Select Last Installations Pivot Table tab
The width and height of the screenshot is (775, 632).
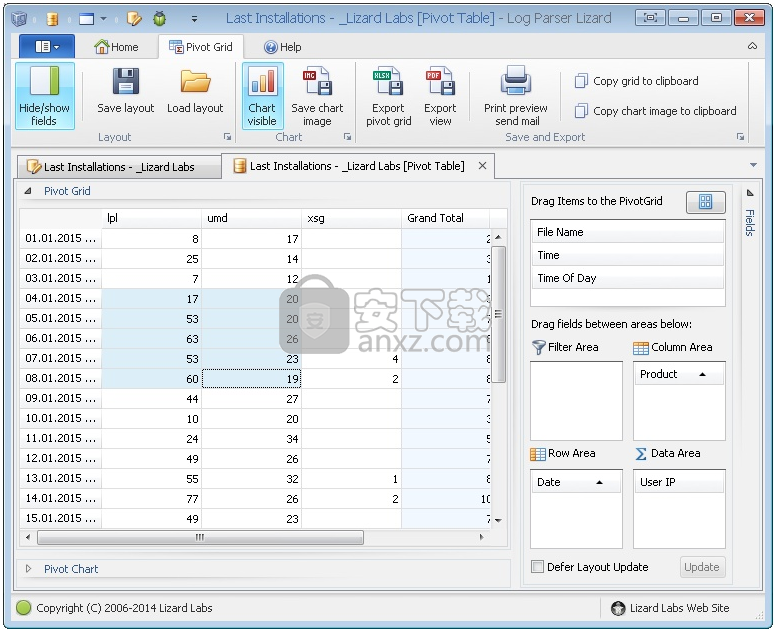tap(357, 166)
